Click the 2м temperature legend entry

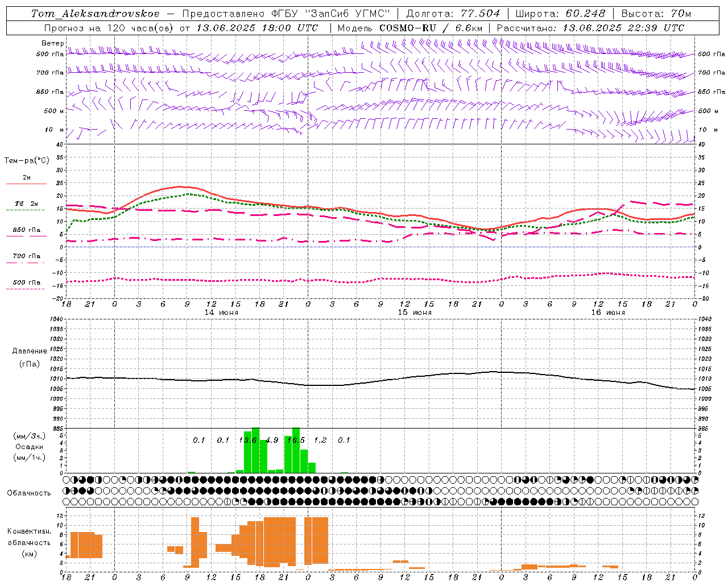(27, 177)
